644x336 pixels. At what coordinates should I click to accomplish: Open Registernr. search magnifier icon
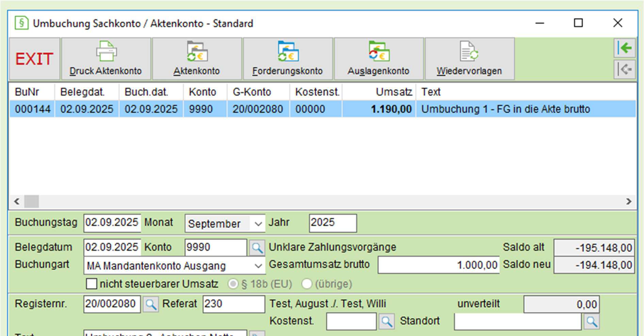pos(150,304)
